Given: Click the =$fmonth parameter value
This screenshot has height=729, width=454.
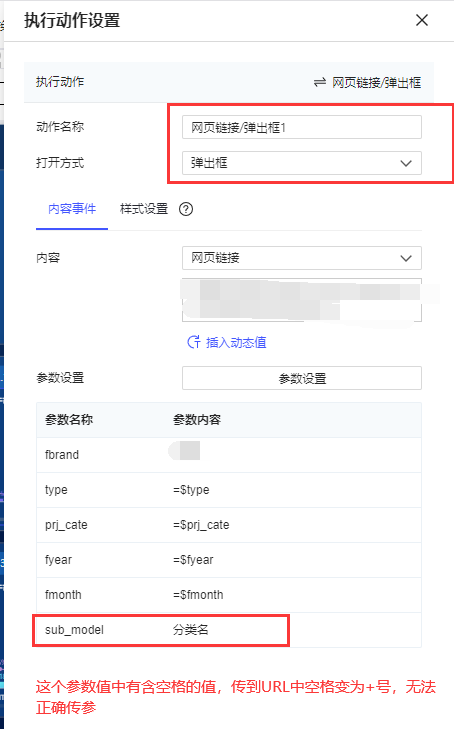Looking at the screenshot, I should click(x=198, y=595).
